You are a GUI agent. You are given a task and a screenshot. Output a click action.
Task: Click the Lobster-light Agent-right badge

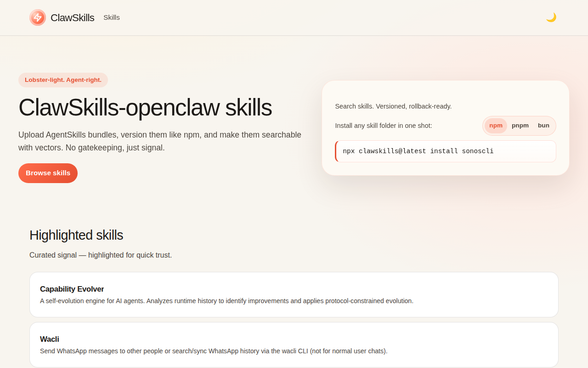(63, 80)
